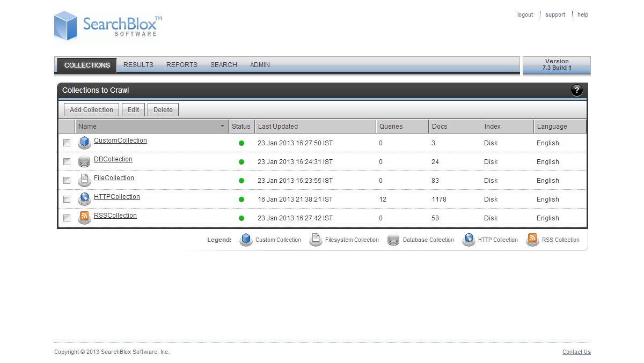Click the DBCollection database icon
The height and width of the screenshot is (363, 644).
pyautogui.click(x=84, y=161)
